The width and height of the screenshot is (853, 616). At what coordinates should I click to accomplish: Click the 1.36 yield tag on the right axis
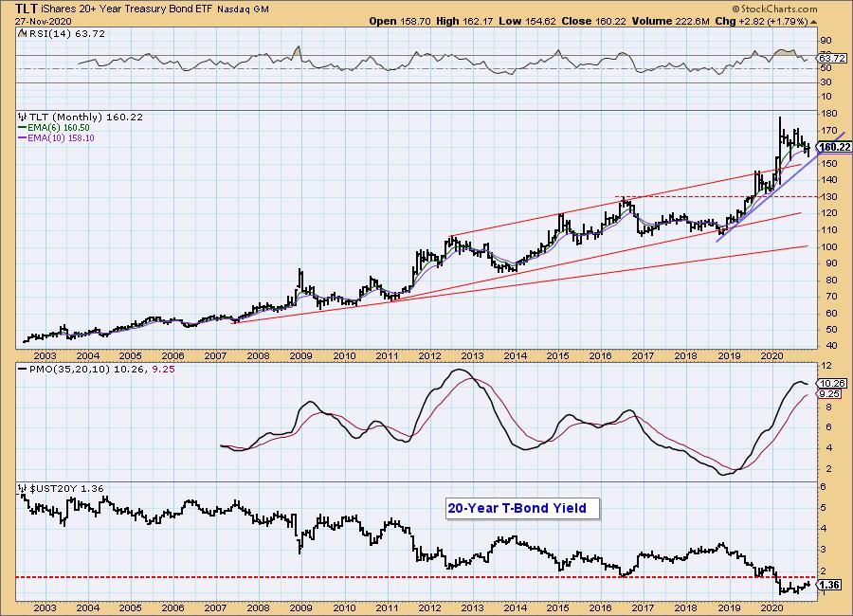click(x=830, y=585)
